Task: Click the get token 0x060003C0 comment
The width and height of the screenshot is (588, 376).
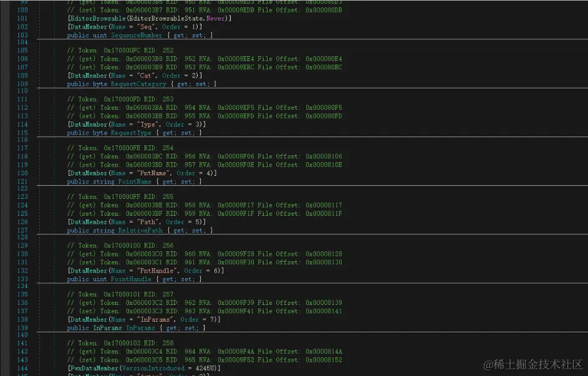Action: 205,254
